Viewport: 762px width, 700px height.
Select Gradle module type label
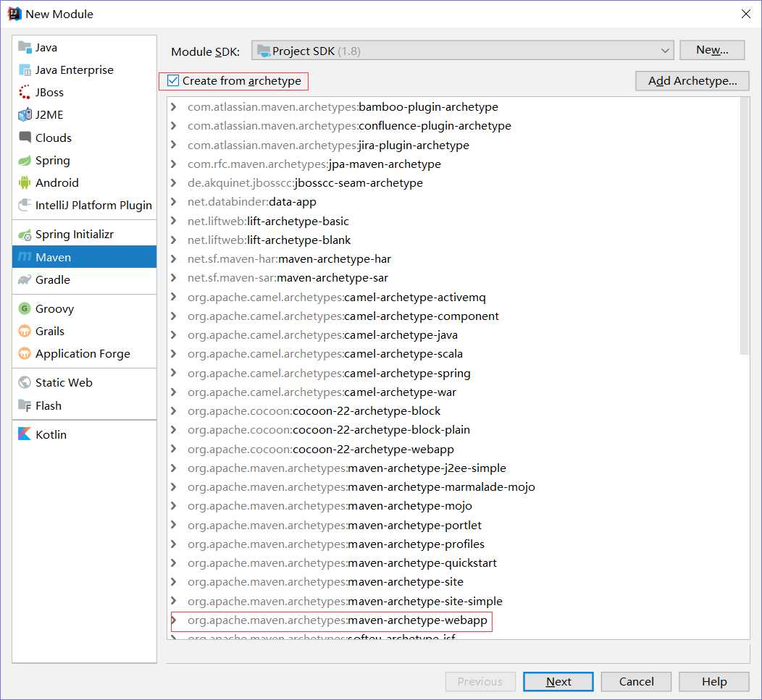pyautogui.click(x=52, y=280)
